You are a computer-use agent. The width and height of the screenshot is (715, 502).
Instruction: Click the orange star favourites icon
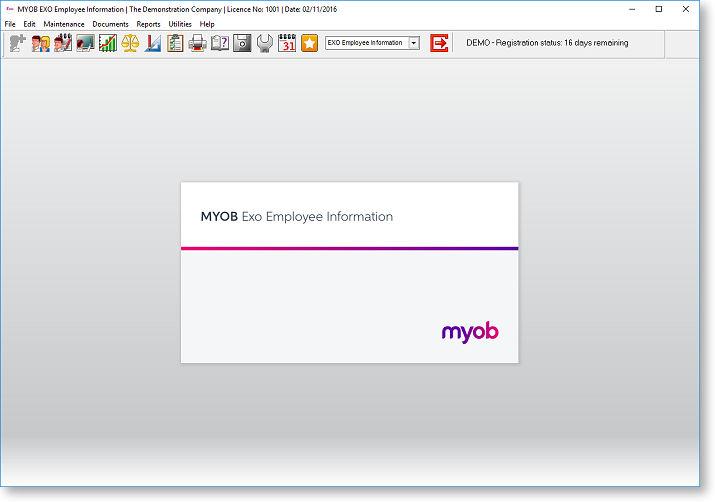tap(309, 43)
